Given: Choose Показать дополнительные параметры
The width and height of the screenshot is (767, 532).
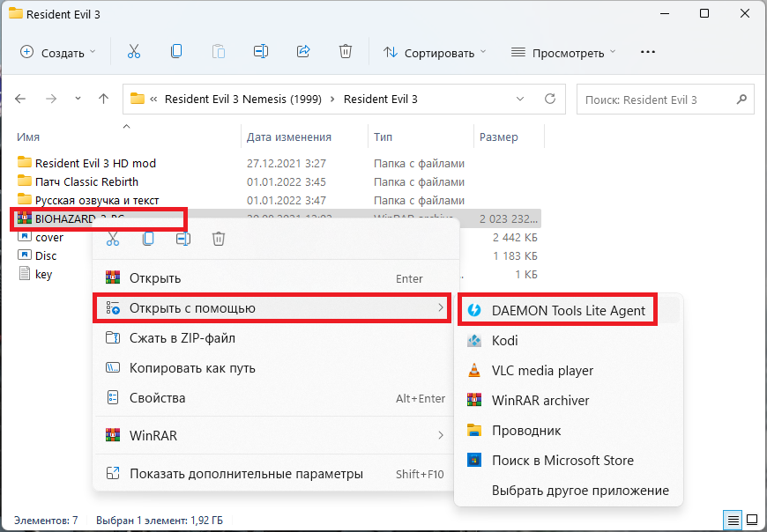Looking at the screenshot, I should click(x=275, y=474).
